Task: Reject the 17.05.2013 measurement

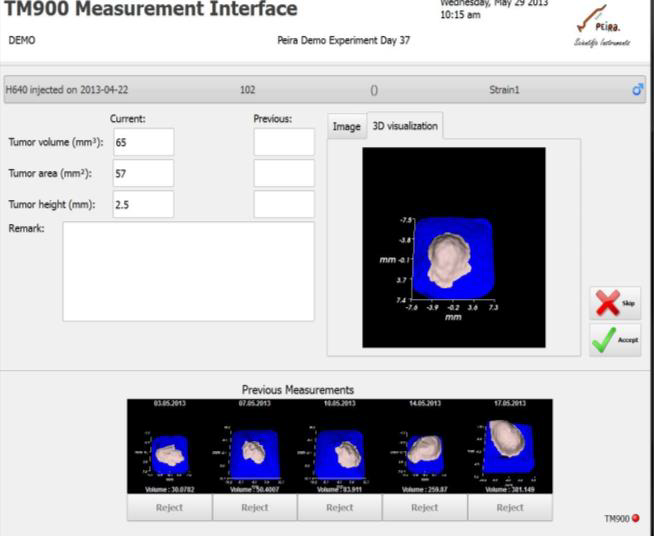Action: [509, 507]
